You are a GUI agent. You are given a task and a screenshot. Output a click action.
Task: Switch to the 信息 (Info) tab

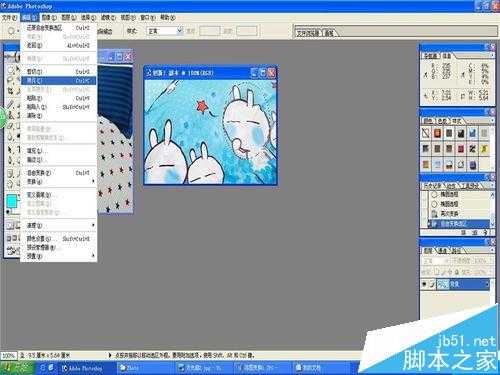(447, 56)
